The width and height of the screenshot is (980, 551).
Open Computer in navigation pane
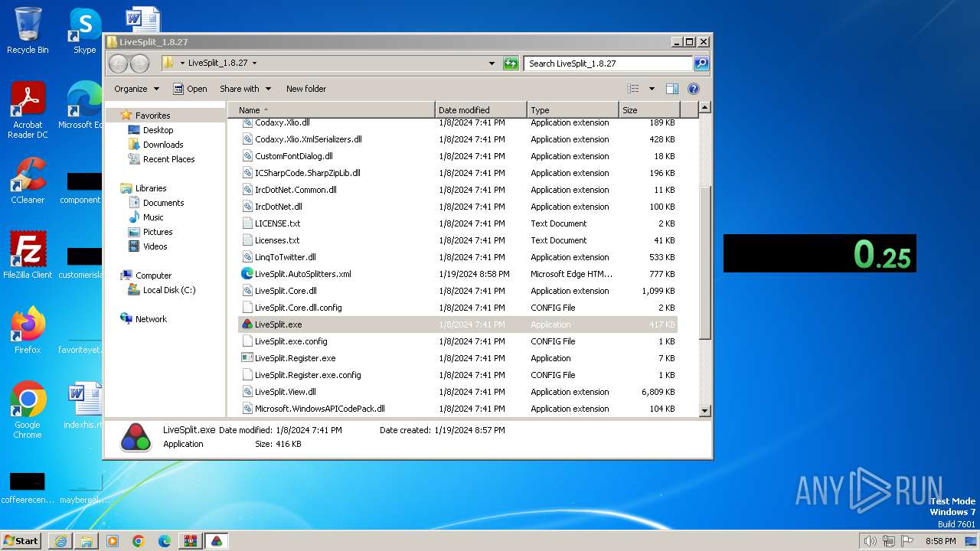153,275
